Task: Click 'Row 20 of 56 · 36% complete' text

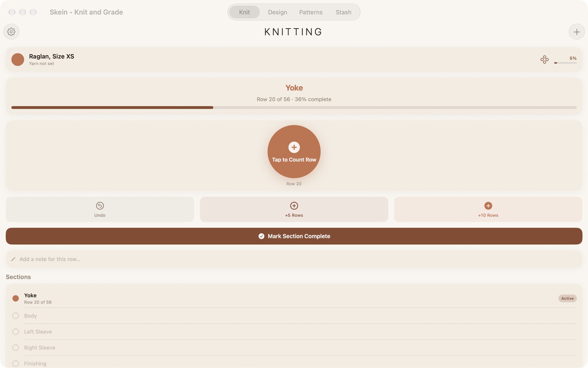Action: 294,99
